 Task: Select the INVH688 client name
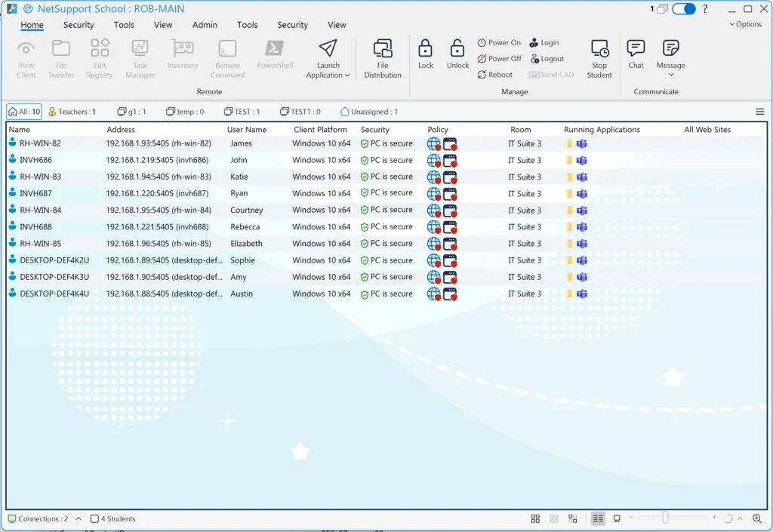coord(35,227)
